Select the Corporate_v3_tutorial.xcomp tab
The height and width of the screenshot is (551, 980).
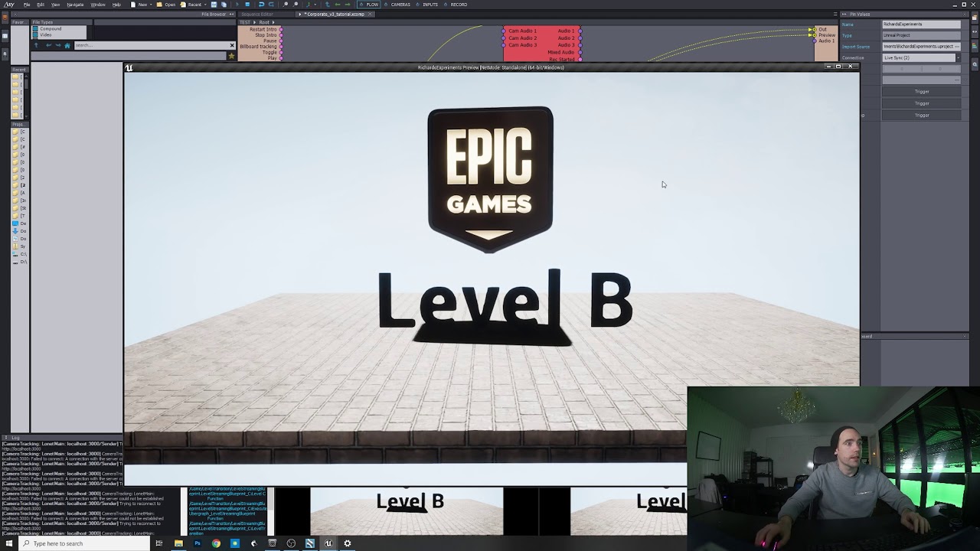click(334, 14)
